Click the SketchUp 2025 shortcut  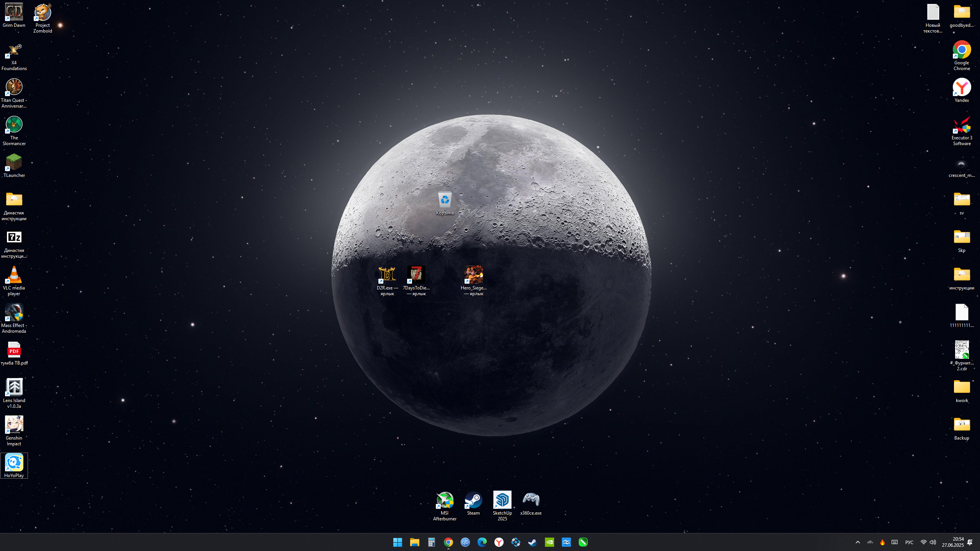pyautogui.click(x=502, y=500)
